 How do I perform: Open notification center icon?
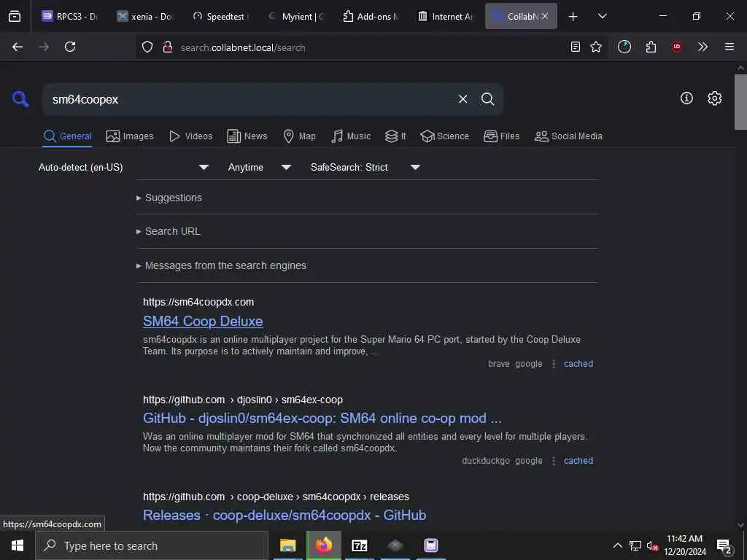(x=724, y=545)
